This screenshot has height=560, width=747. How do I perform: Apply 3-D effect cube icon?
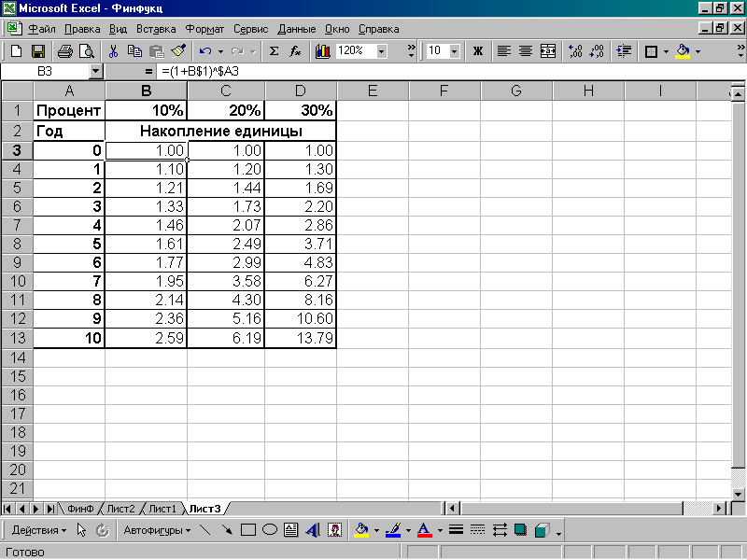[543, 530]
